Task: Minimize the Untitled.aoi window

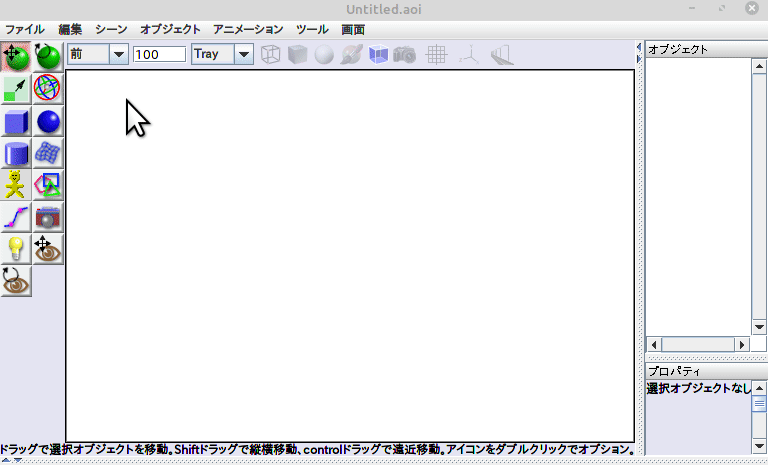Action: tap(692, 8)
